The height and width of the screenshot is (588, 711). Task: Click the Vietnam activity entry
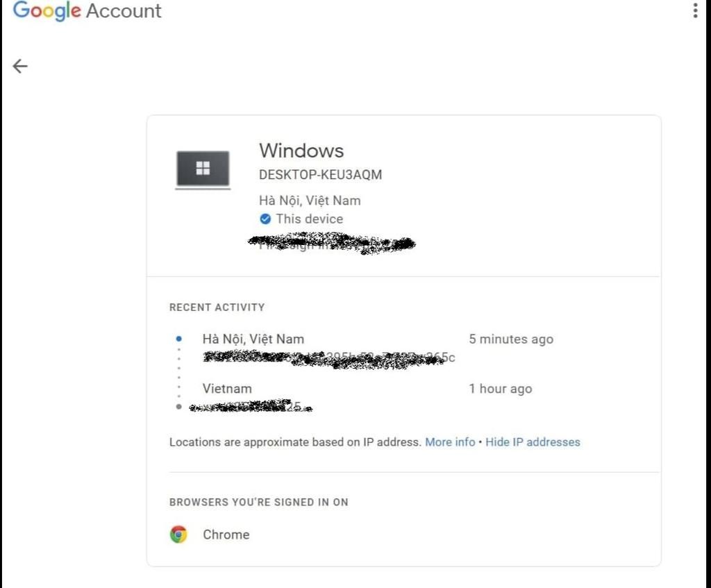pyautogui.click(x=227, y=389)
